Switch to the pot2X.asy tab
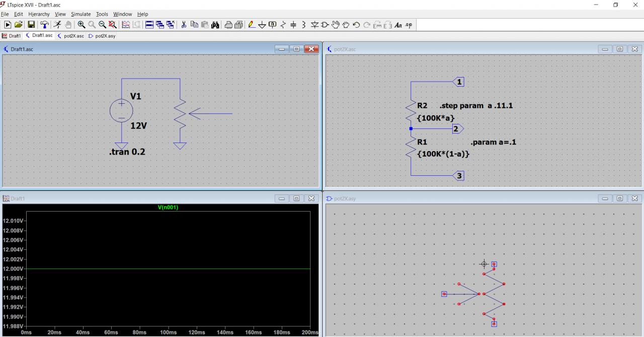 tap(102, 36)
